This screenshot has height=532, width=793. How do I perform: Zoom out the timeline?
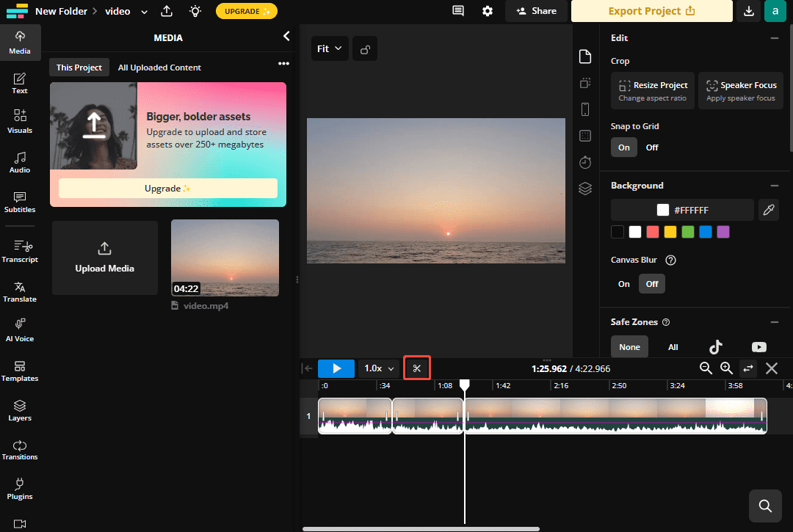click(x=706, y=368)
